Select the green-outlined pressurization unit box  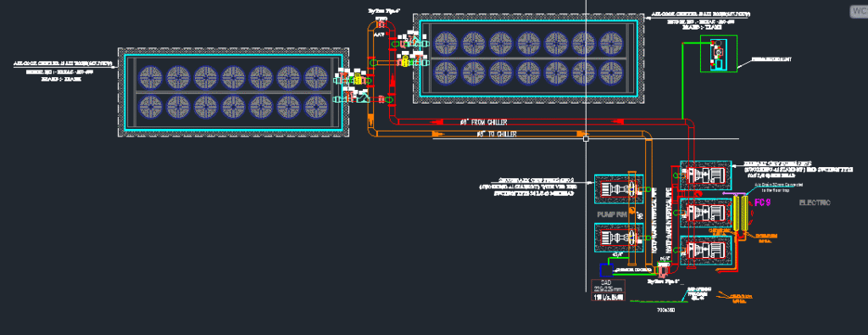[719, 53]
